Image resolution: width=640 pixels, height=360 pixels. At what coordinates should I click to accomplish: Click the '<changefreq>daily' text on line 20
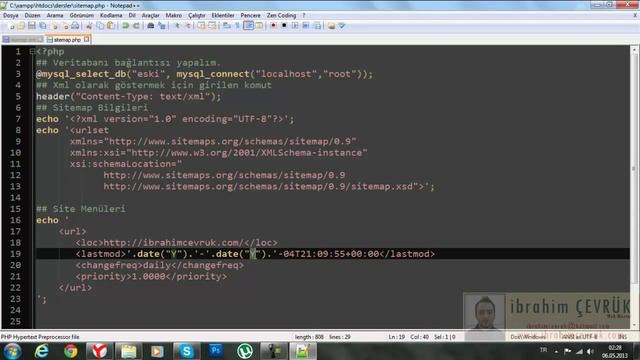point(123,265)
